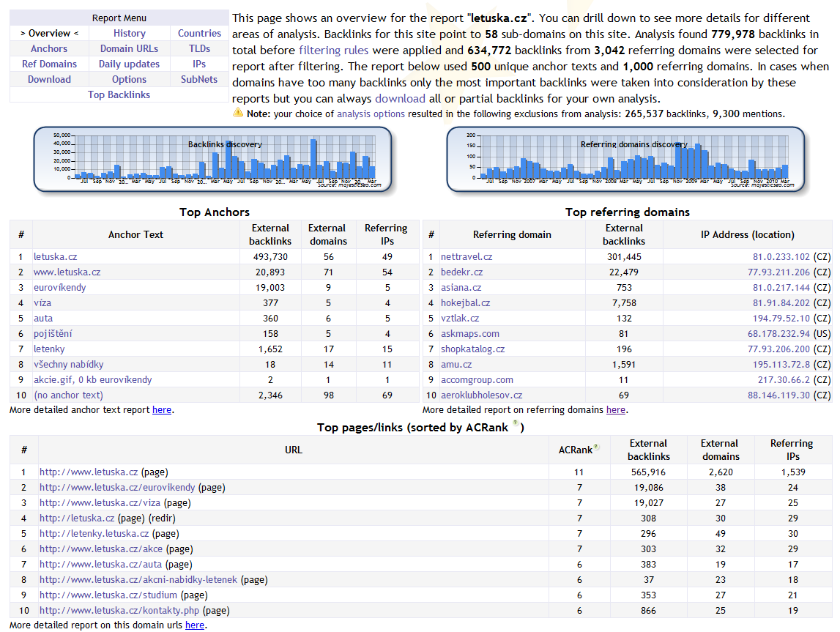
Task: Open the http://www.letuska.cz/akce URL
Action: [101, 549]
